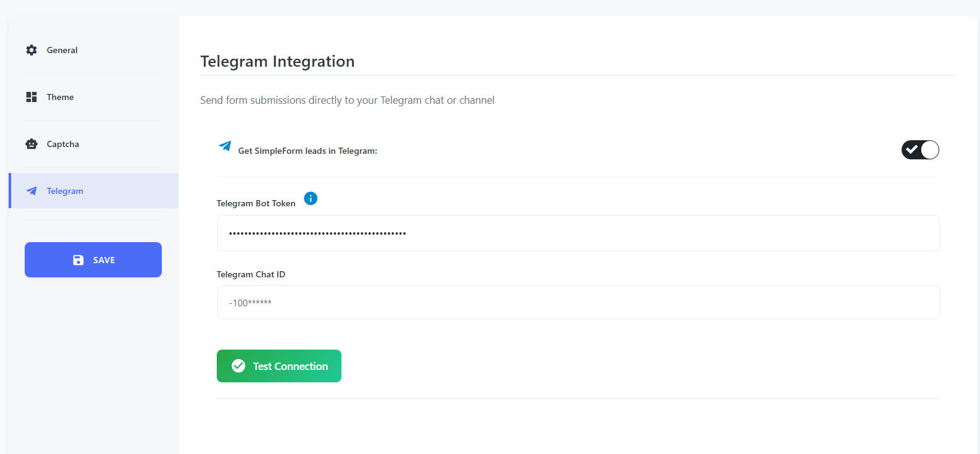Viewport: 980px width, 454px height.
Task: Click the Telegram Integration heading
Action: [x=277, y=61]
